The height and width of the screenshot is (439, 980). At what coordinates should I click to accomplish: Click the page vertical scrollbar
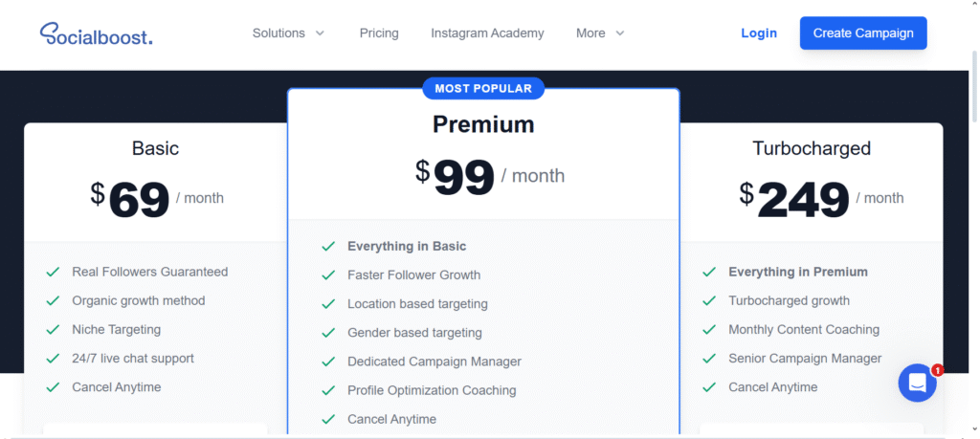click(974, 87)
